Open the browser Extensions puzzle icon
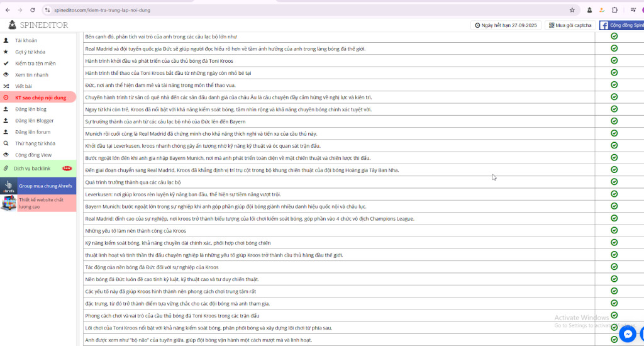 pos(614,10)
